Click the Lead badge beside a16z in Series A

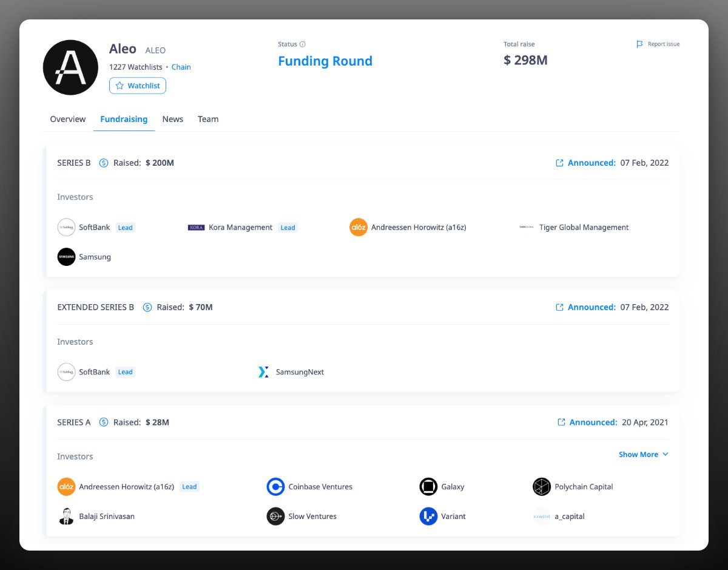(x=189, y=487)
